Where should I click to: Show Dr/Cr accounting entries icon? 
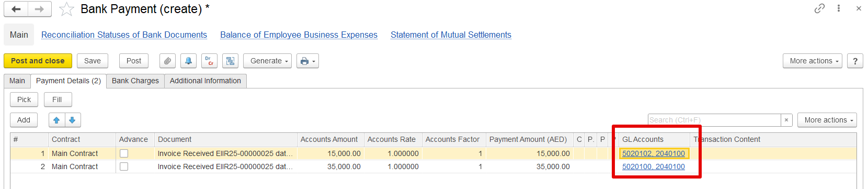(x=209, y=61)
